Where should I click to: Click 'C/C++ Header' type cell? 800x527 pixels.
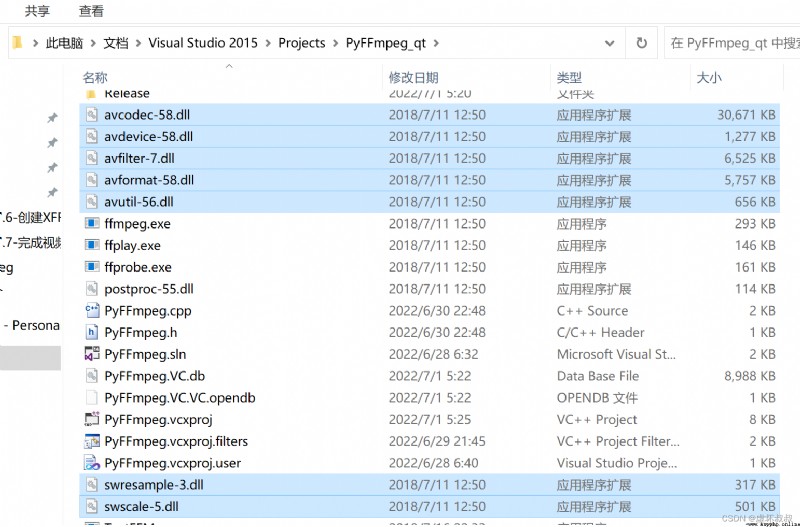(x=601, y=333)
